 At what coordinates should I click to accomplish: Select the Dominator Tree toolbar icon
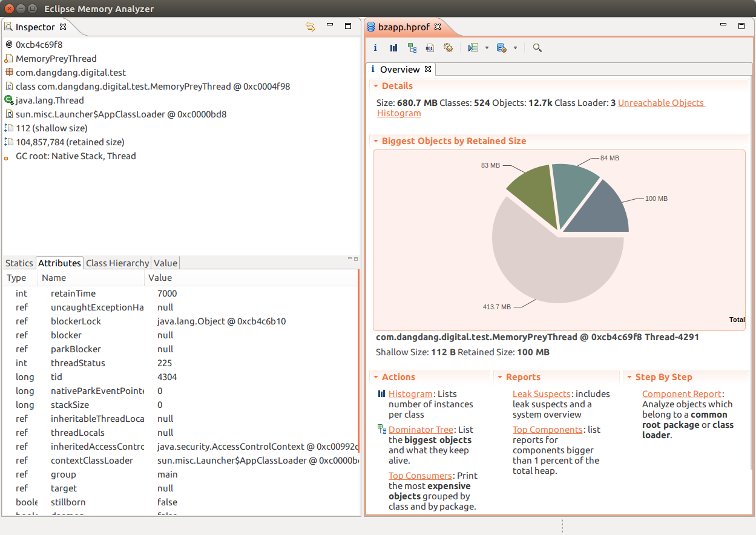tap(412, 48)
